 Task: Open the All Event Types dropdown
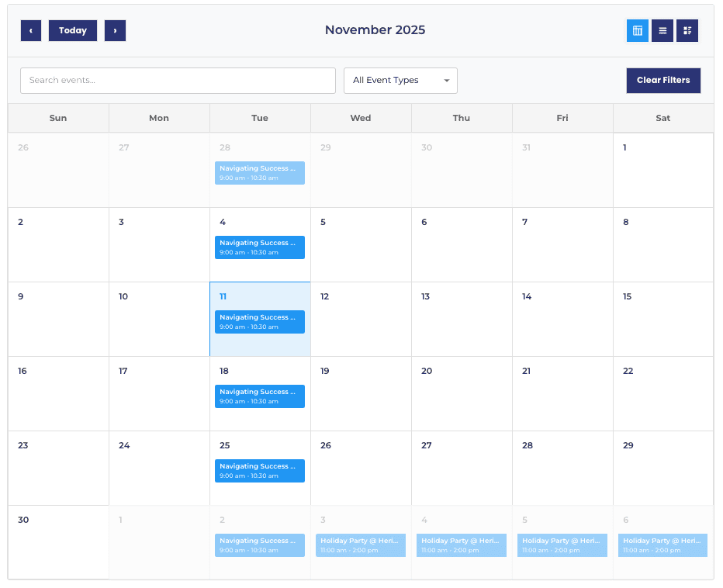click(x=400, y=81)
